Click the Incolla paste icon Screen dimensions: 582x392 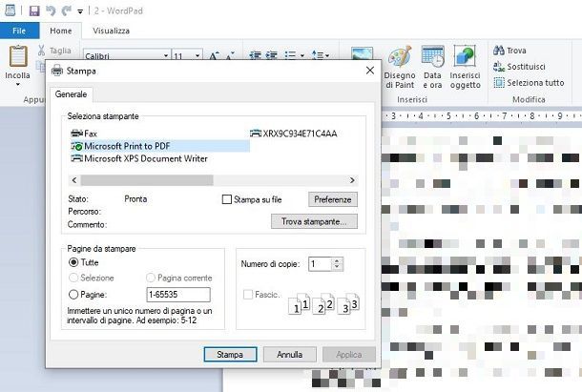tap(18, 56)
